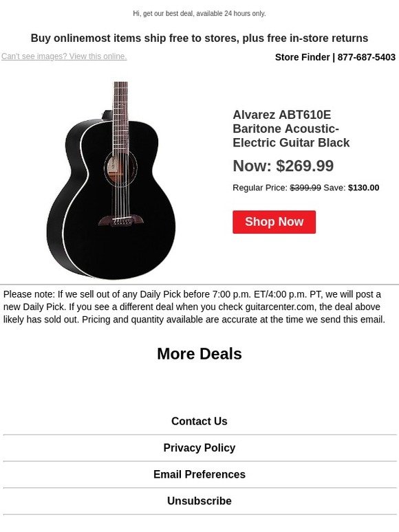Open the Contact Us footer link
Screen dimensions: 399x532
pos(199,421)
